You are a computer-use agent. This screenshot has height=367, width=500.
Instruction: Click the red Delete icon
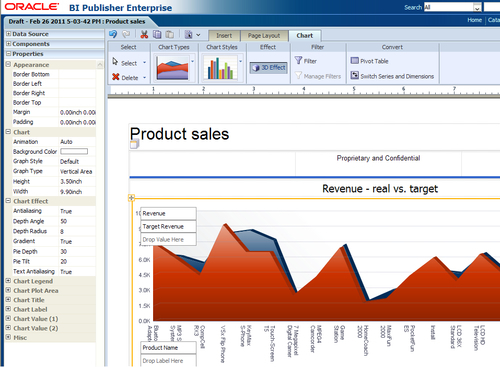[x=116, y=77]
